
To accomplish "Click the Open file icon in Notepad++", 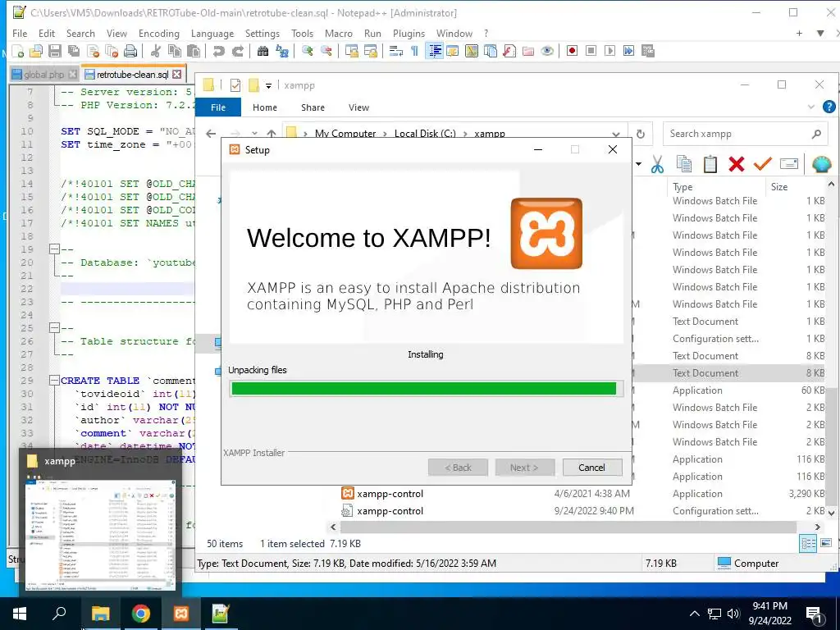I will coord(36,52).
